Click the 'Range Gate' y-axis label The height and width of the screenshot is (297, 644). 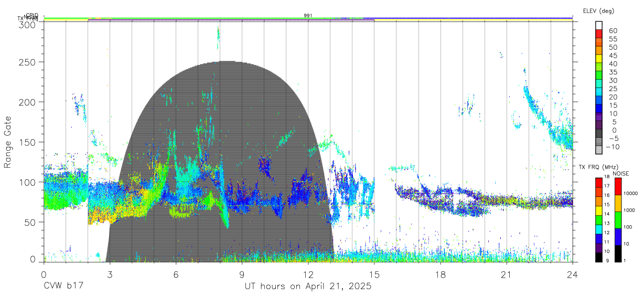[x=8, y=142]
